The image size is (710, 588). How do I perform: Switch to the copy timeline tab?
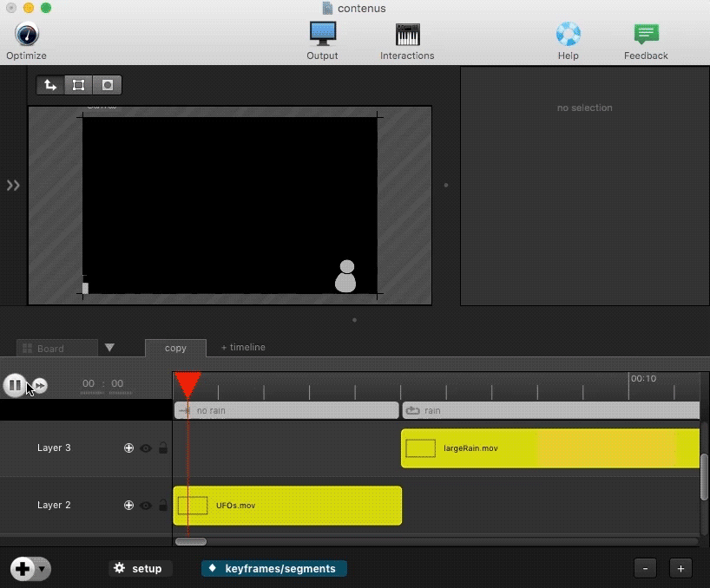(175, 348)
